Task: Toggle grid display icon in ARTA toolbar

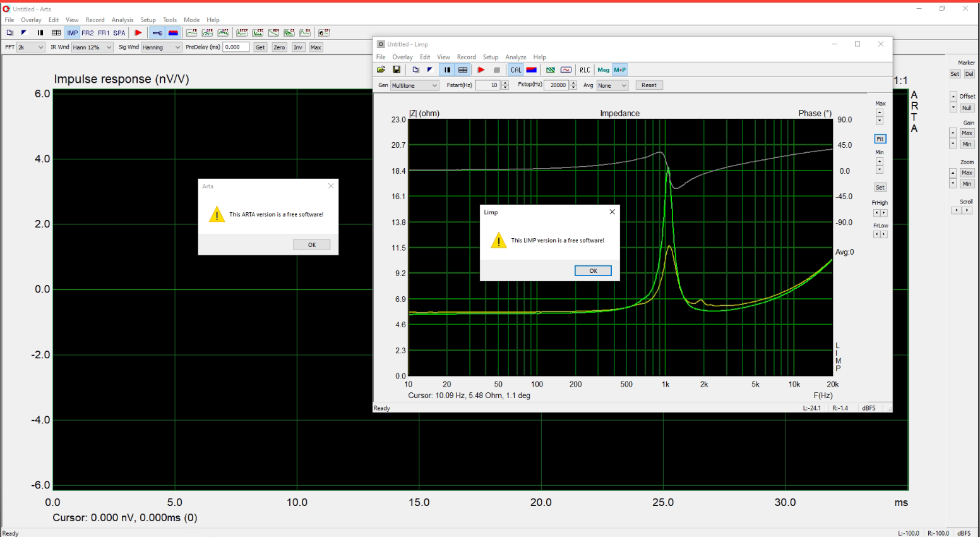Action: coord(56,33)
